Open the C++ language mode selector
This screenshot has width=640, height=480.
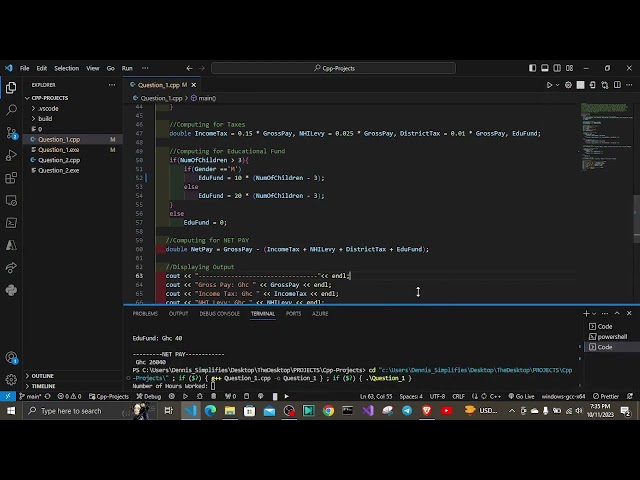point(495,396)
